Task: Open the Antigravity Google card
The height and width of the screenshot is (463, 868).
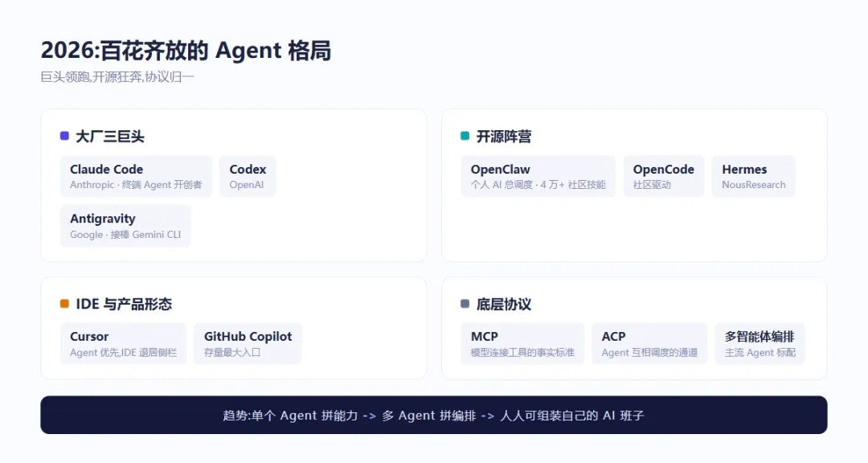Action: (x=125, y=226)
